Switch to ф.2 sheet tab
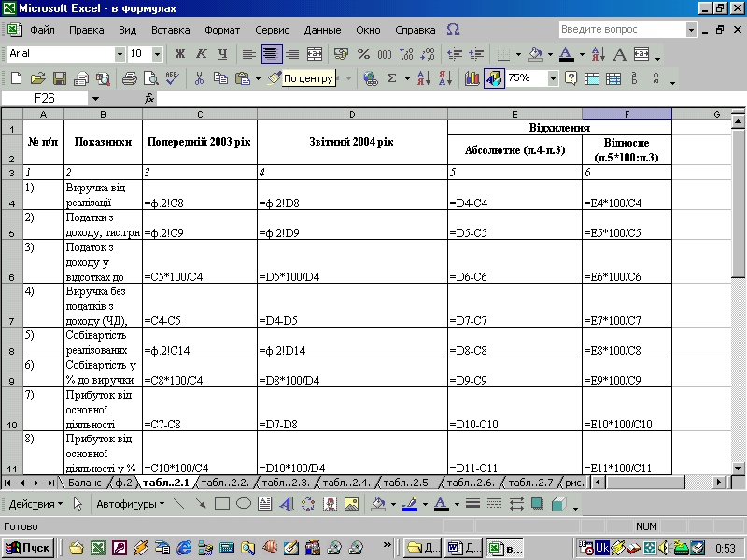The width and height of the screenshot is (747, 560). pos(123,483)
